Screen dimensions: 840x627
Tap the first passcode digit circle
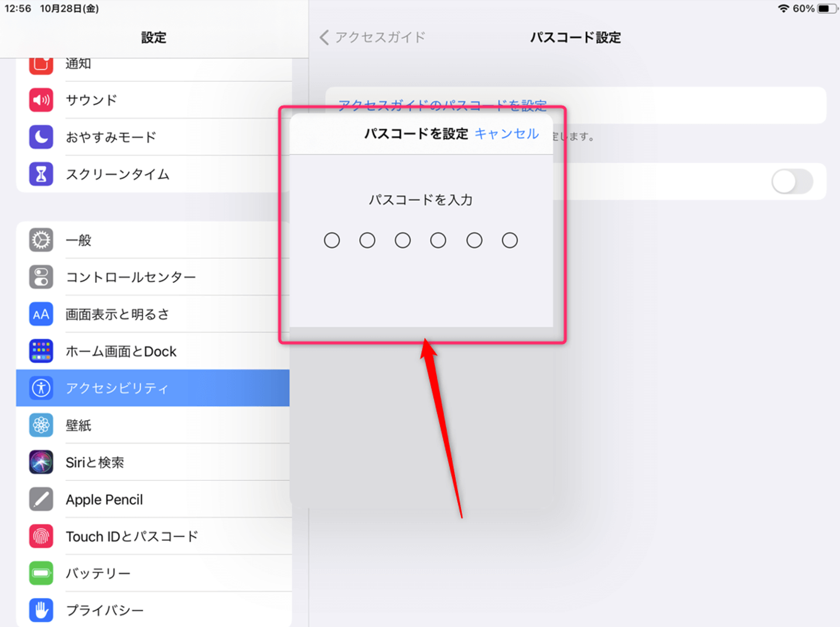332,240
